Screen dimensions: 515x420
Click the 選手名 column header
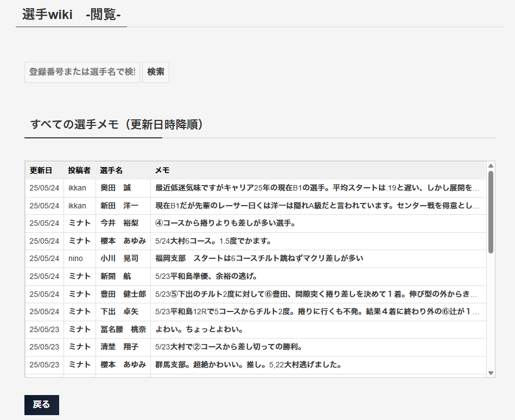[111, 170]
